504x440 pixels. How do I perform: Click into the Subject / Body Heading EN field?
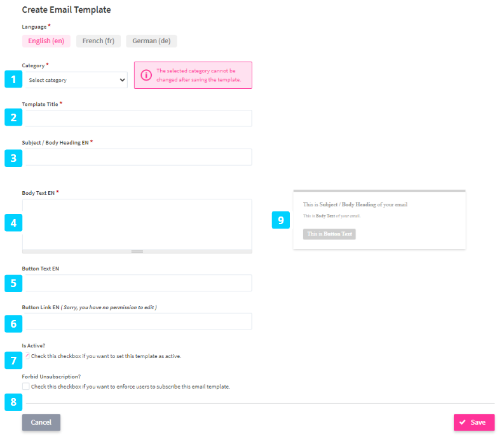click(137, 157)
